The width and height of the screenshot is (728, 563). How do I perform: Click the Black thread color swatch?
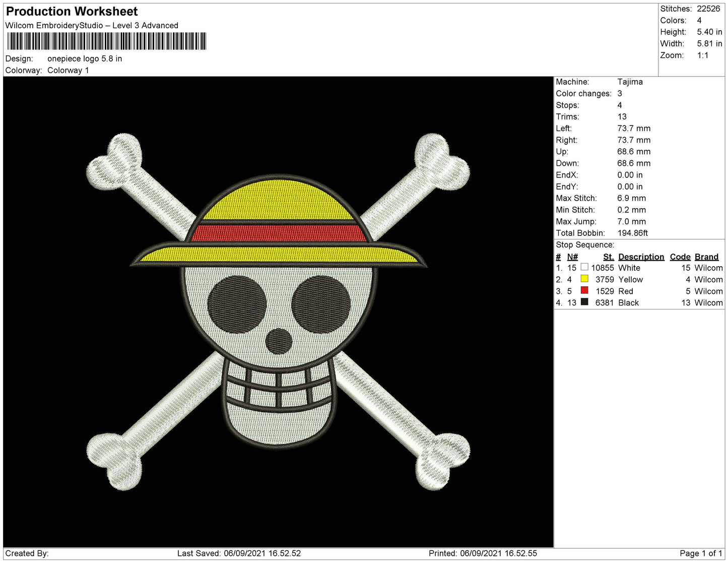tap(584, 302)
